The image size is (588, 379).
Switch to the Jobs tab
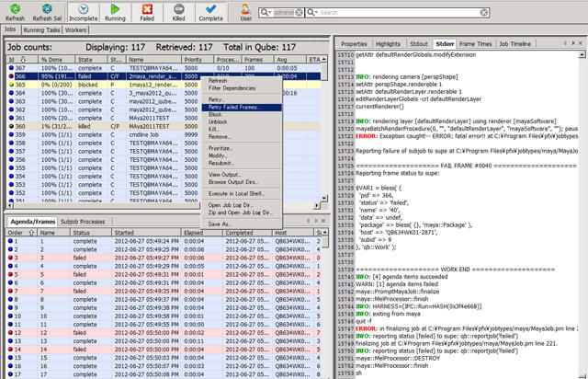pos(10,29)
